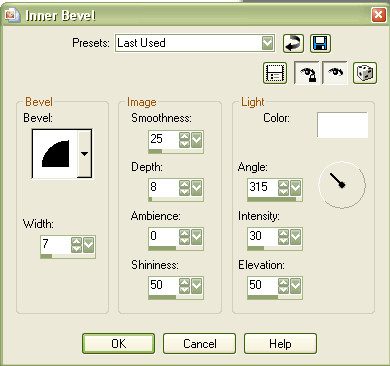Close the Inner Bevel dialog
The image size is (390, 366).
tap(379, 15)
